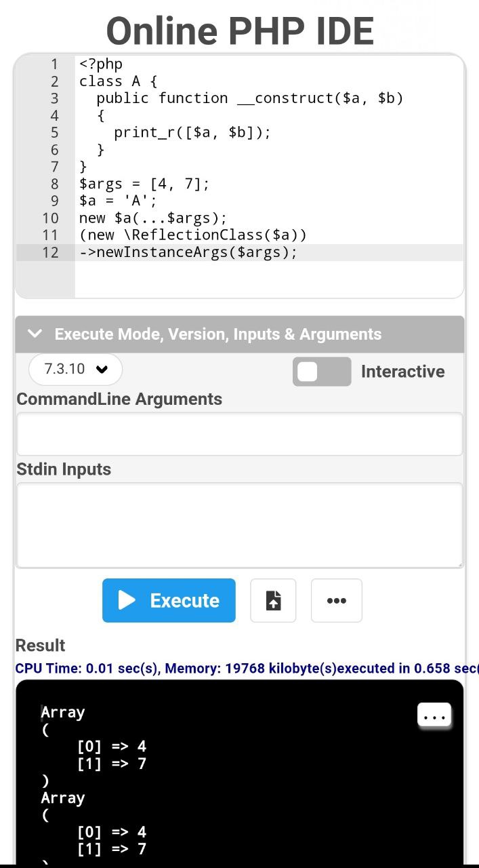Click line number 8 in the gutter
Viewport: 479px width, 868px height.
click(55, 184)
